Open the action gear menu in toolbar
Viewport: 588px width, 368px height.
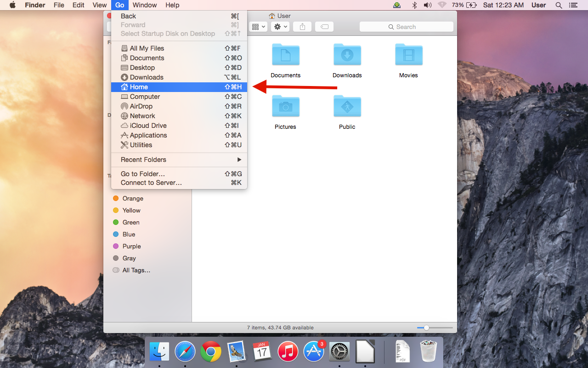click(280, 27)
